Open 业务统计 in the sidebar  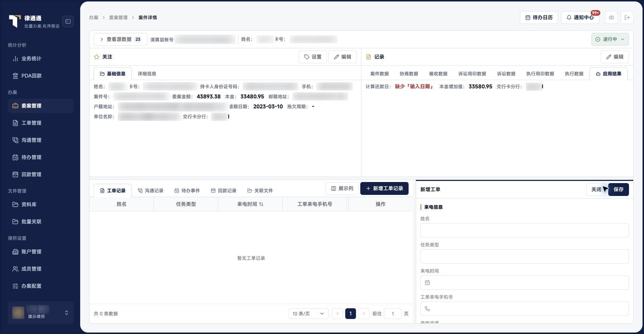tap(41, 59)
